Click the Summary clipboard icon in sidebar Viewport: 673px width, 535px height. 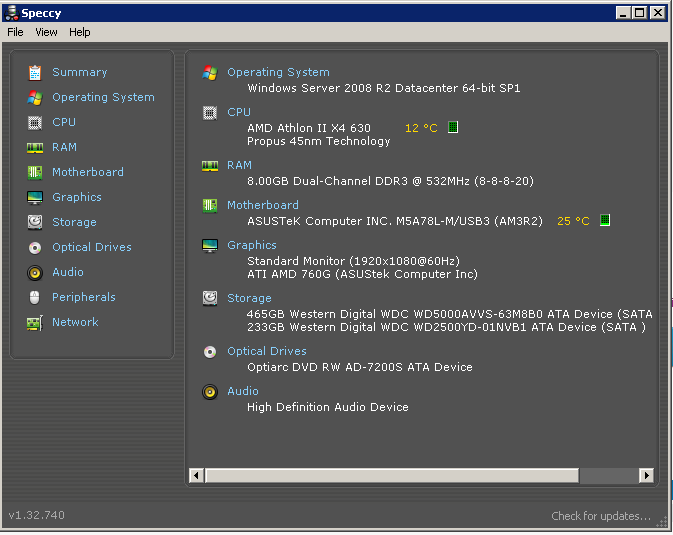(35, 73)
